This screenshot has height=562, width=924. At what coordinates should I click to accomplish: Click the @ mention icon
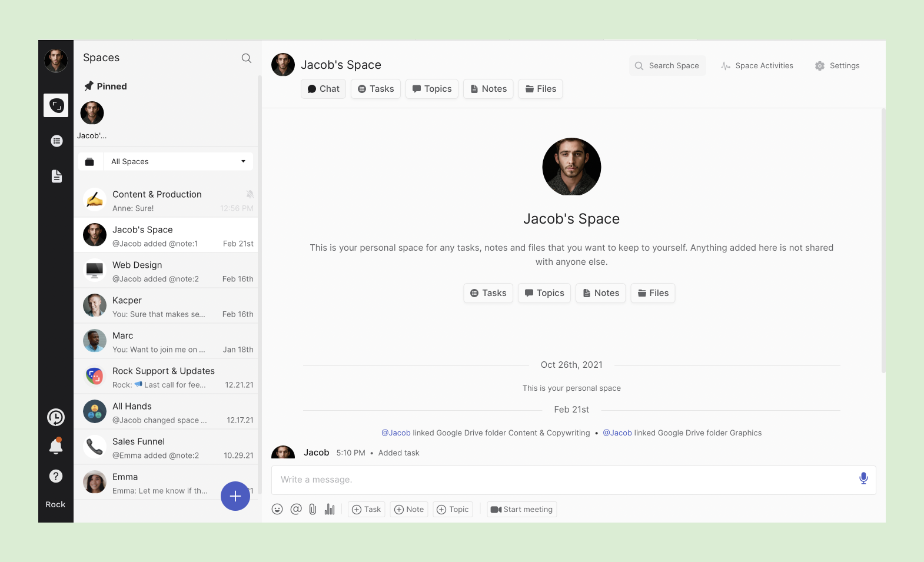tap(296, 509)
